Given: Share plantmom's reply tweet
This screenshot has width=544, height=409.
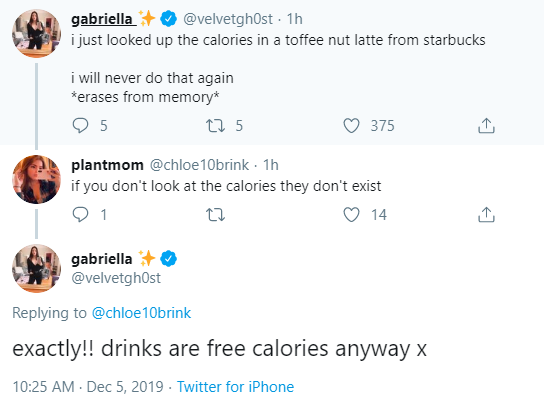Looking at the screenshot, I should pos(486,214).
